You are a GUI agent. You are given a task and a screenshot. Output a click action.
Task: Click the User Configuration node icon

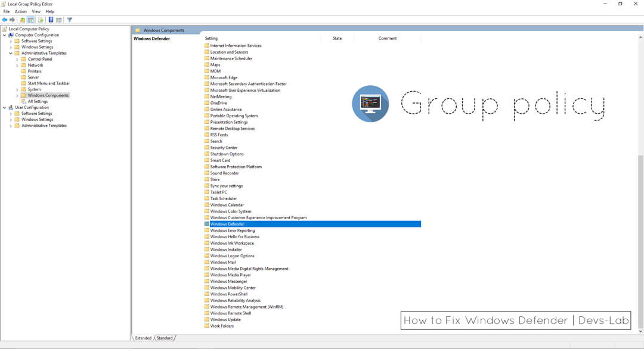point(11,107)
